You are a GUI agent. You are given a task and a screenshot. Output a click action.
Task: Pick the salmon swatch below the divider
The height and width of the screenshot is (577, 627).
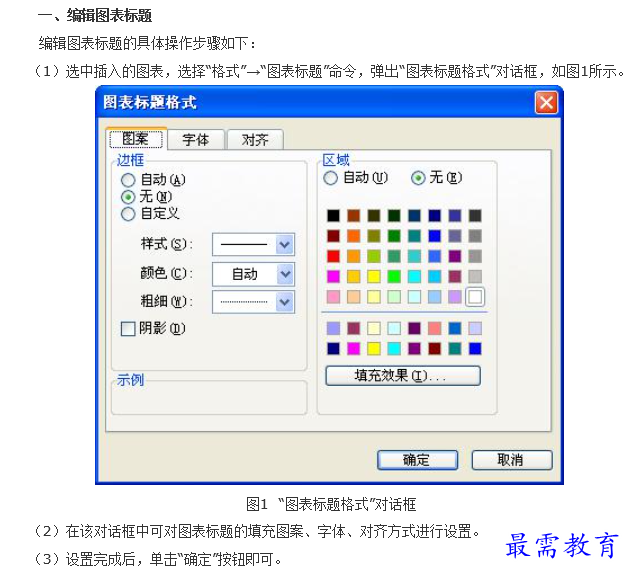coord(435,328)
